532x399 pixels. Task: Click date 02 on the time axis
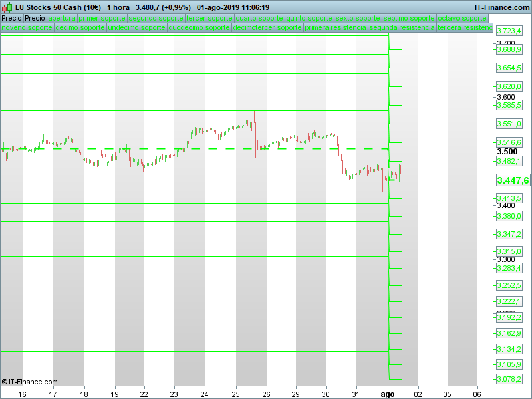418,394
